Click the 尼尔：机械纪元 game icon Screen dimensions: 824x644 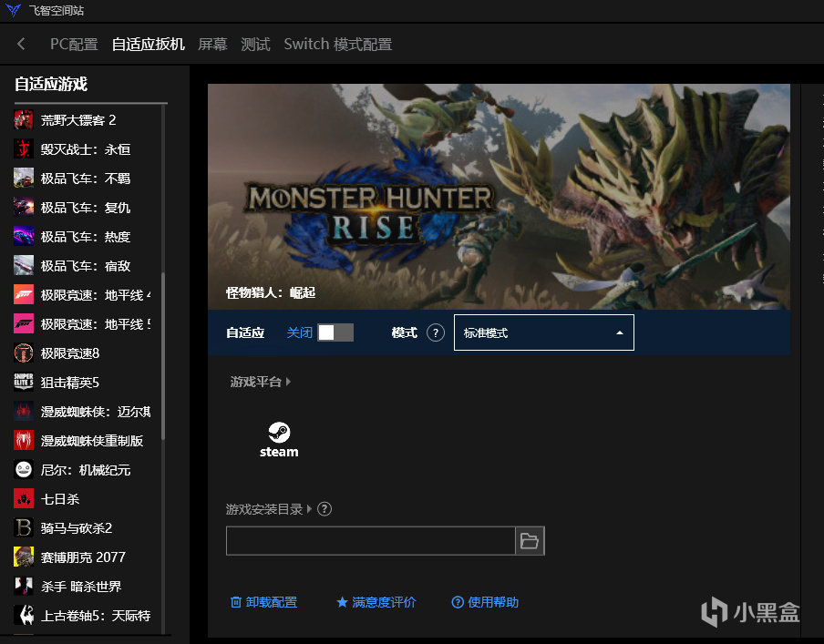coord(24,470)
